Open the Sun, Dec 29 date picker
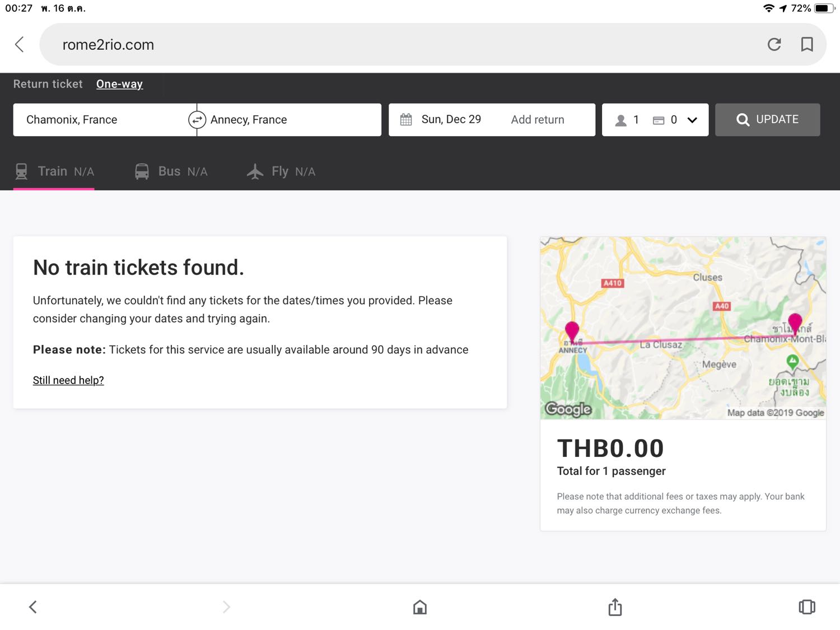The height and width of the screenshot is (630, 840). (451, 119)
